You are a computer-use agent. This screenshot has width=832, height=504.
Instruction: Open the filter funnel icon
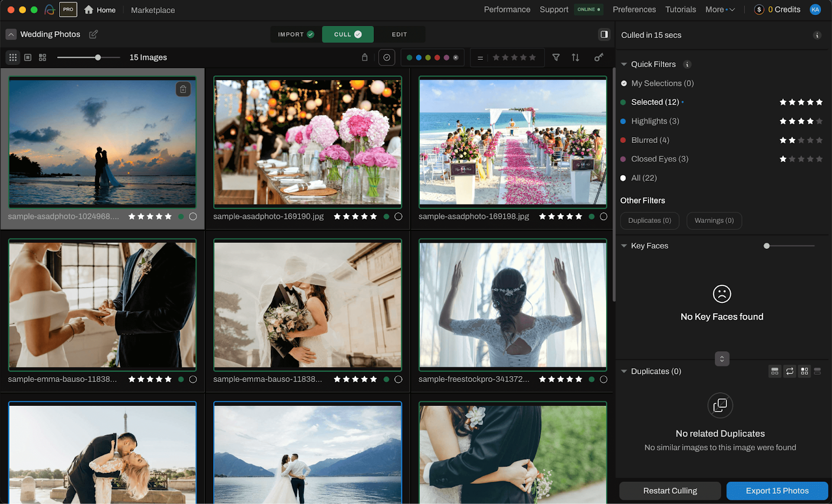[x=556, y=58]
